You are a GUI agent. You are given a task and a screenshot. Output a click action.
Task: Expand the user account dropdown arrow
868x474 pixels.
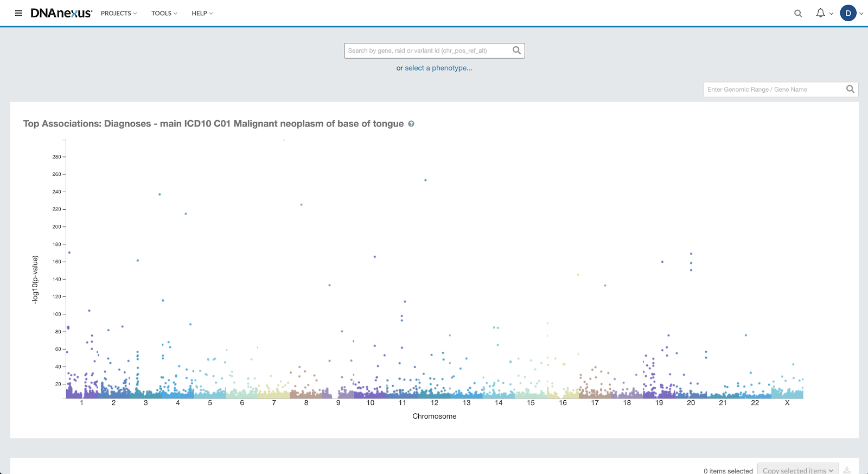point(861,14)
